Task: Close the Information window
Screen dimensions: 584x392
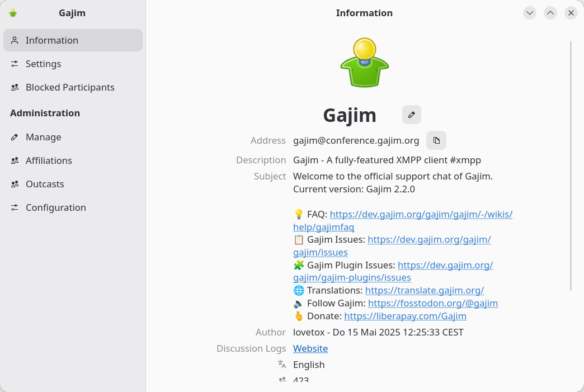Action: (571, 13)
